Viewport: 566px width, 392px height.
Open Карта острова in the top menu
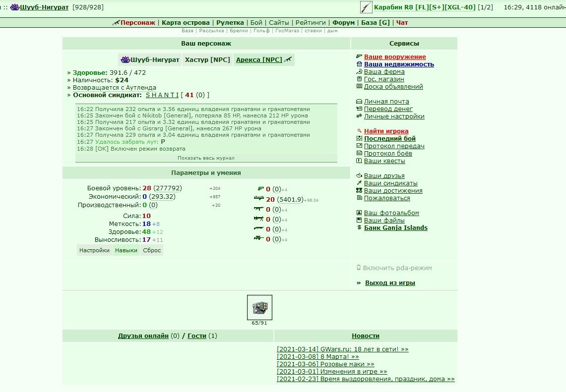click(186, 22)
